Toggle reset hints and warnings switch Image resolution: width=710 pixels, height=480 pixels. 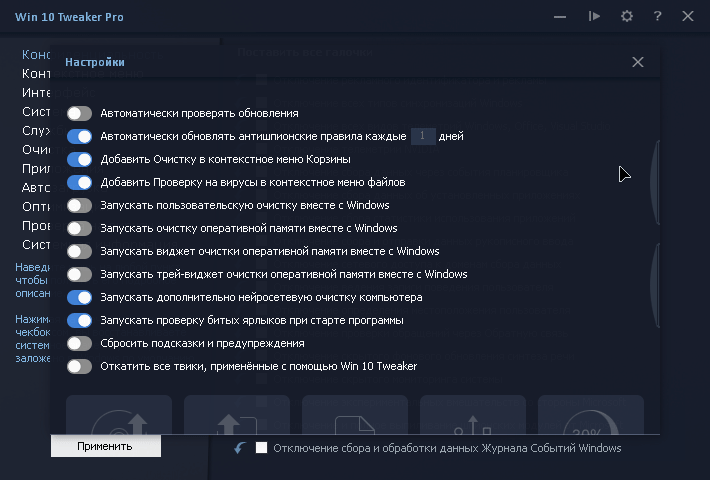click(x=80, y=344)
